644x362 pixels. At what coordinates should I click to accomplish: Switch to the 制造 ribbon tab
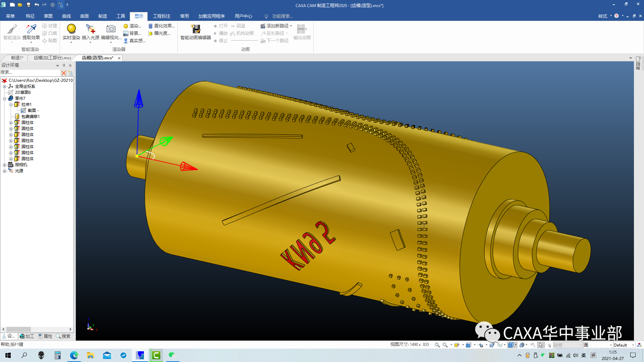pos(103,16)
